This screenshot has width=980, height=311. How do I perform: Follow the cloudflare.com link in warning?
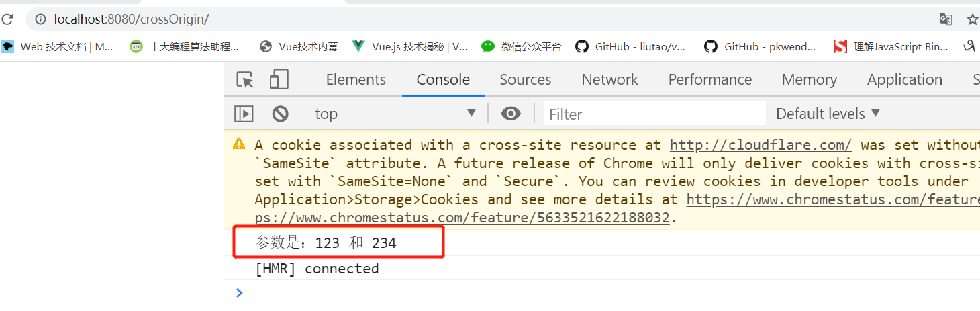tap(761, 145)
